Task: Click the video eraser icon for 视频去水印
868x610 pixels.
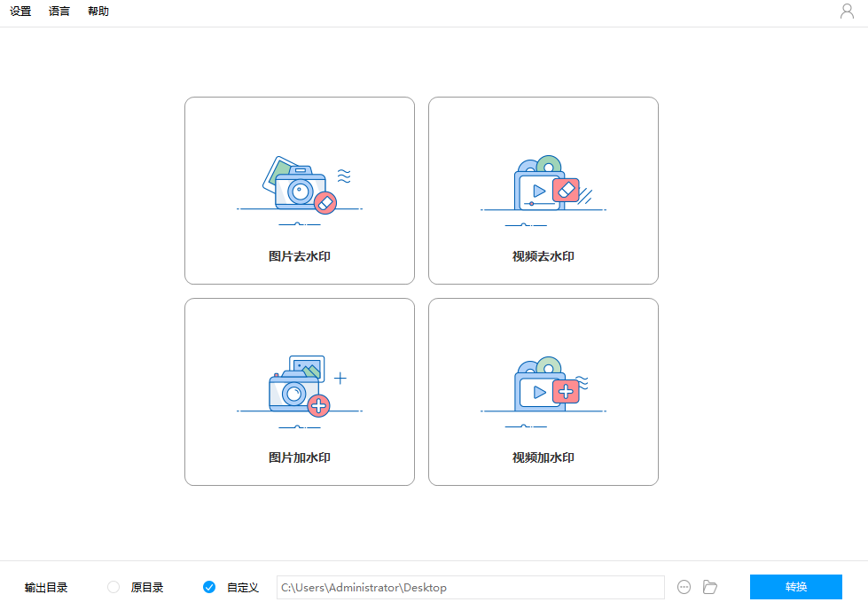Action: (x=543, y=187)
